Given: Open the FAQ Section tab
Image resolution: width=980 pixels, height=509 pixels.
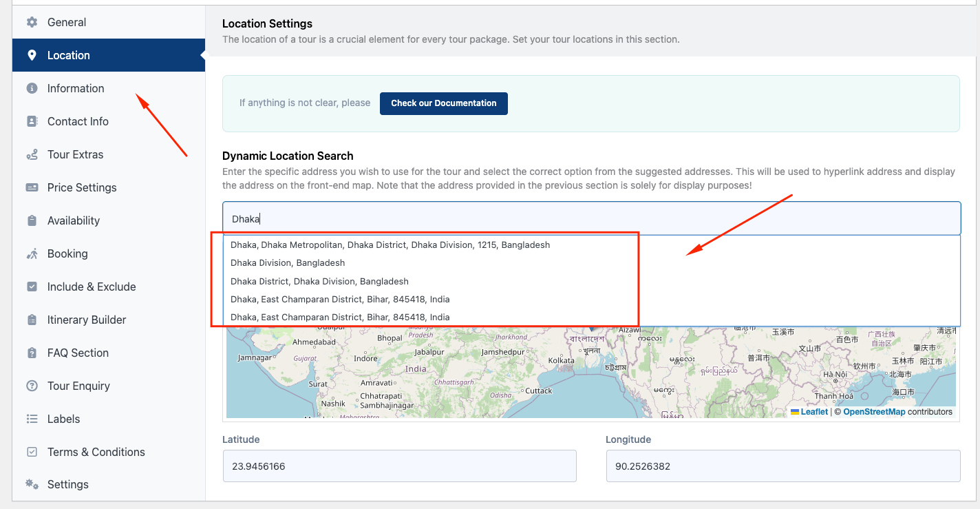Looking at the screenshot, I should click(x=78, y=353).
